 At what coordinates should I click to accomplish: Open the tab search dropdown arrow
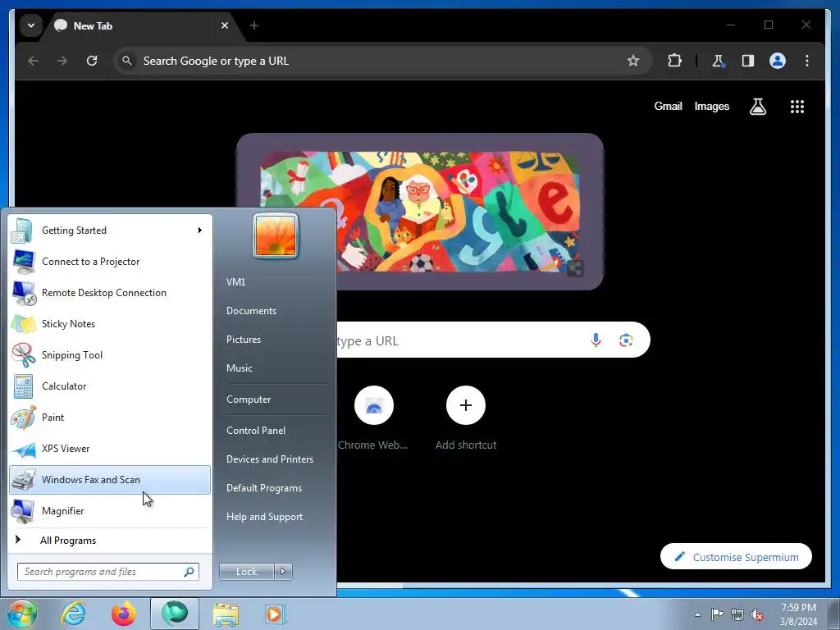(31, 25)
